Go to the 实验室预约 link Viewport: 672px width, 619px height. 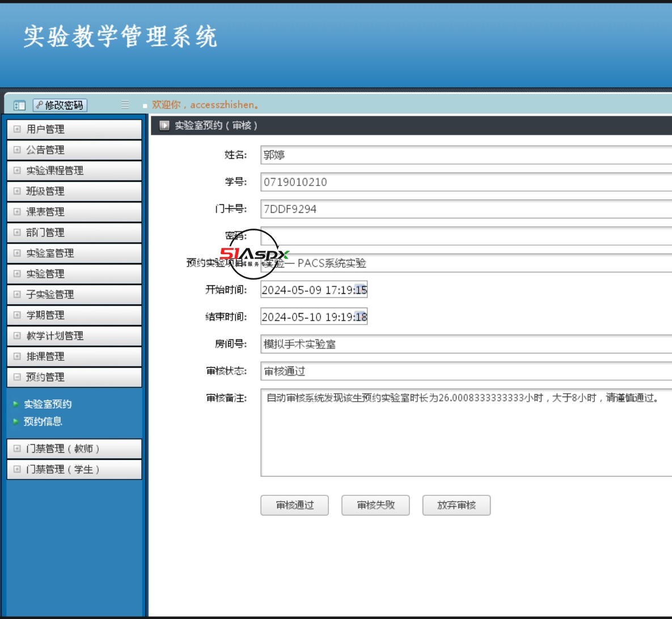click(x=48, y=404)
